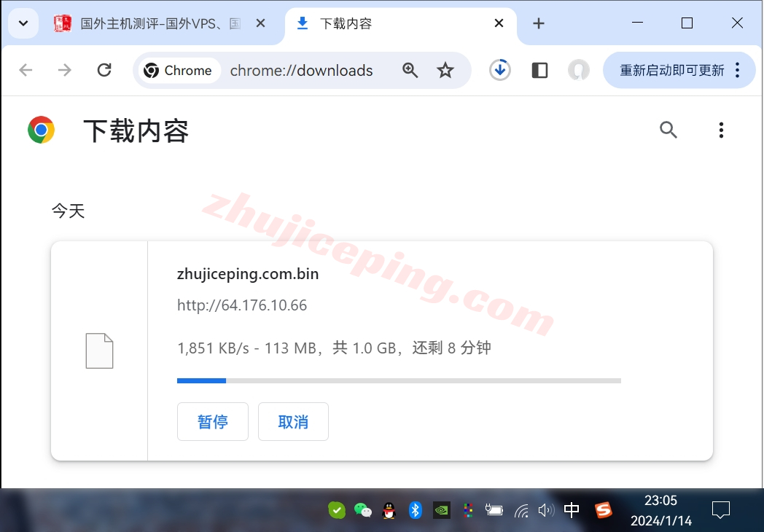Screen dimensions: 764x532
Task: Open QQ penguin tray icon
Action: [389, 510]
